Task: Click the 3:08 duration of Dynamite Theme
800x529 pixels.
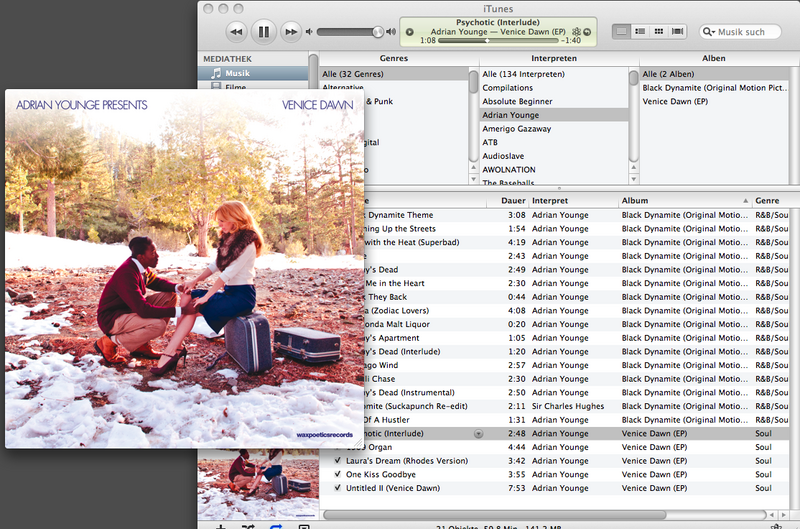Action: (x=516, y=215)
